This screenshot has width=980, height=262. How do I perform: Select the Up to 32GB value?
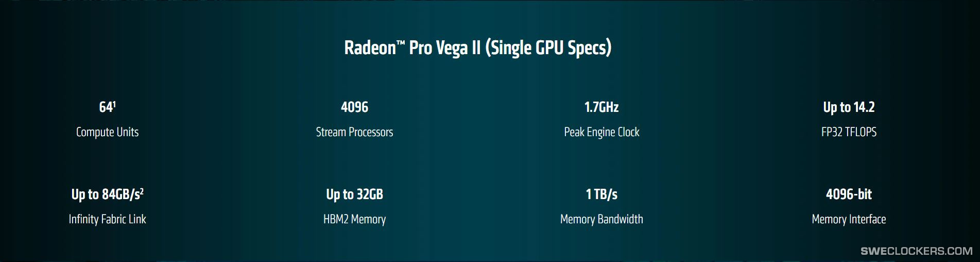354,194
